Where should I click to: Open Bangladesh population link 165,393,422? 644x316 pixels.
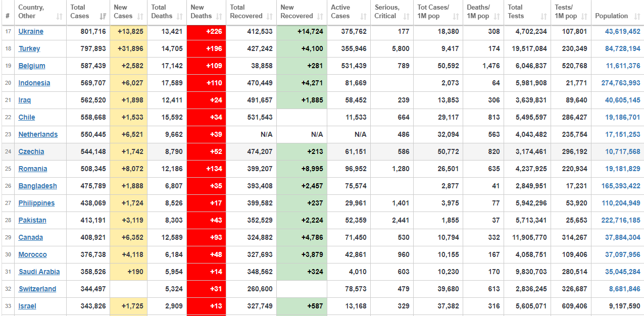[621, 186]
